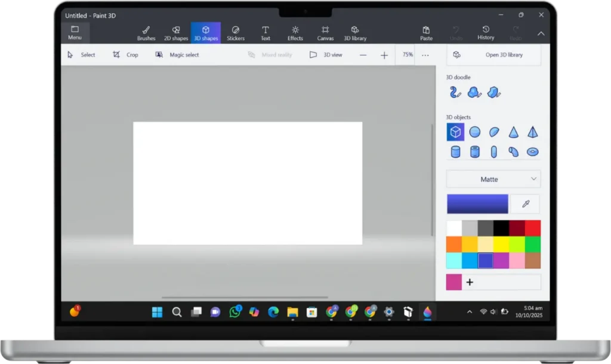Choose the Cone 3D object
The image size is (611, 364).
(514, 132)
